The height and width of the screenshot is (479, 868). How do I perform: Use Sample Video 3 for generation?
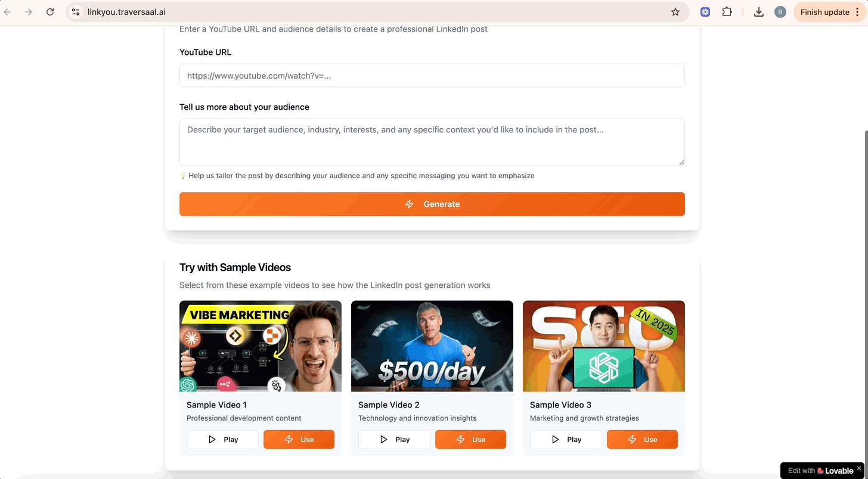(642, 440)
